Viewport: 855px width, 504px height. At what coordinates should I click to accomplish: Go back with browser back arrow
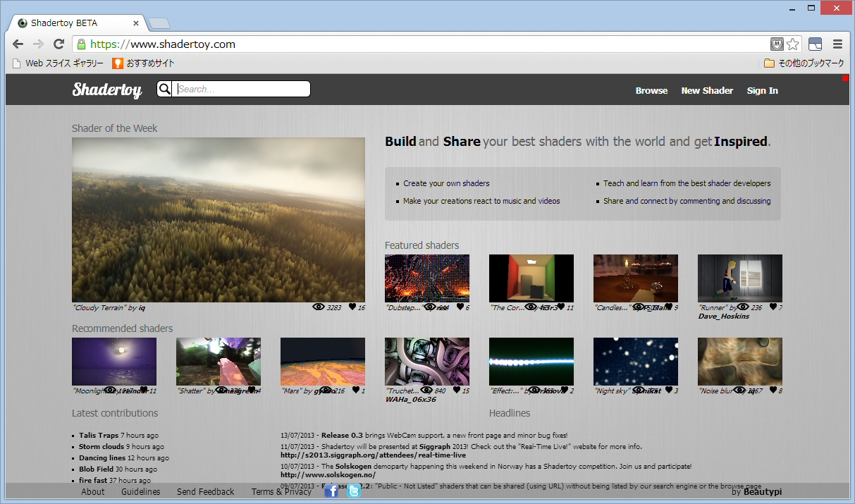(18, 44)
